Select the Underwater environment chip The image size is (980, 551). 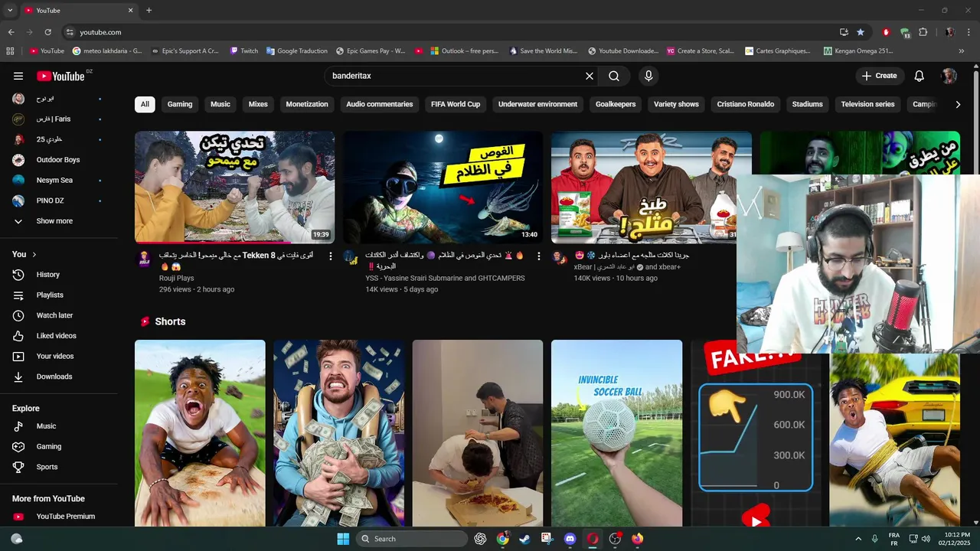click(x=537, y=104)
